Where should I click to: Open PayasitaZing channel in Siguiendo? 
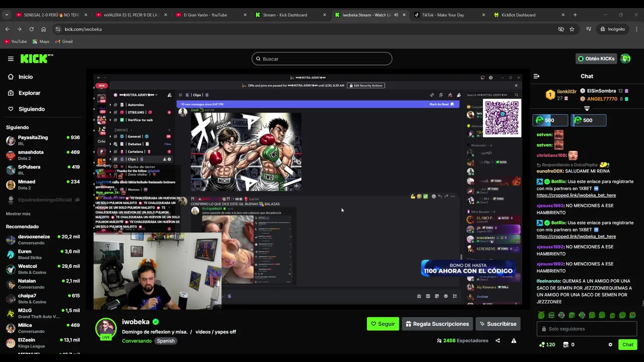[43, 140]
